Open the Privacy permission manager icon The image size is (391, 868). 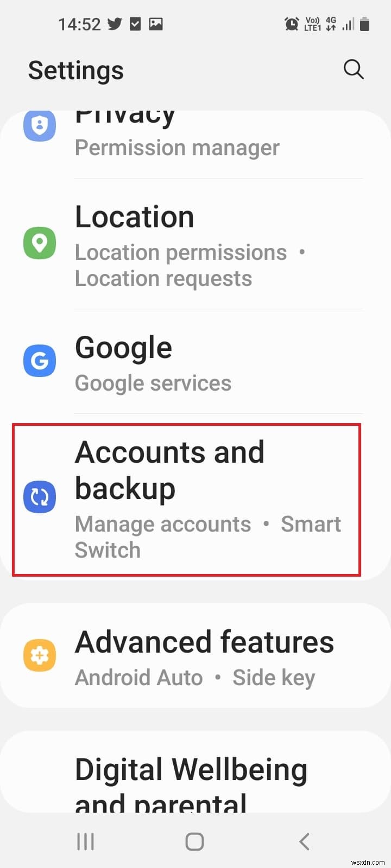[x=40, y=125]
